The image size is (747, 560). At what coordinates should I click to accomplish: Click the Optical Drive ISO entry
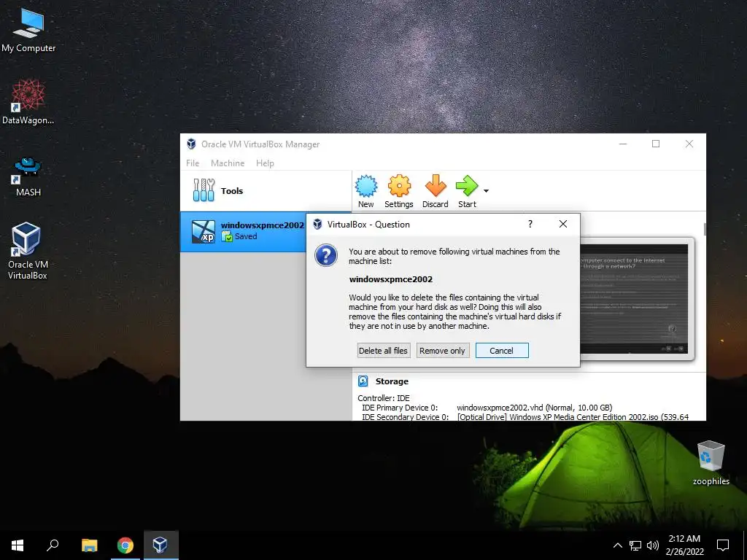click(573, 417)
